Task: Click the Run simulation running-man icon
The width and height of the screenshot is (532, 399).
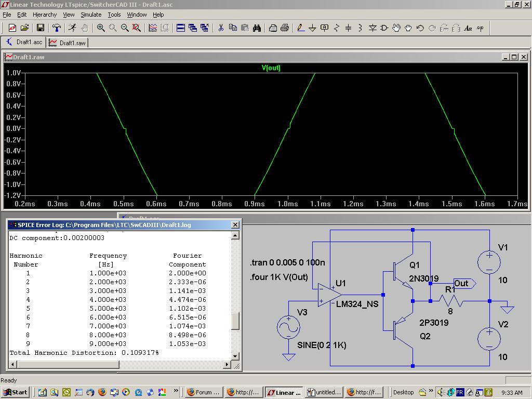Action: tap(72, 28)
